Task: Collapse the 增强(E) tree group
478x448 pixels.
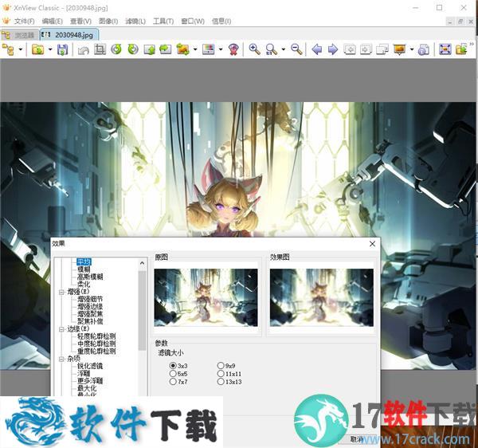Action: 61,292
